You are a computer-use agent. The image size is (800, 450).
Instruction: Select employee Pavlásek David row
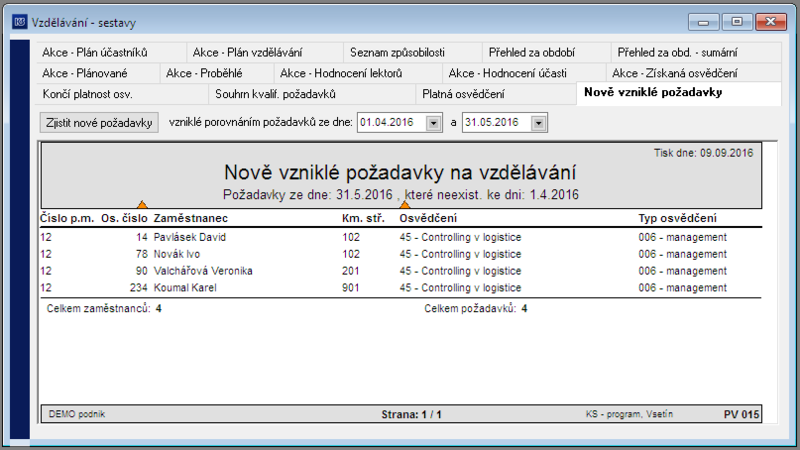coord(401,237)
